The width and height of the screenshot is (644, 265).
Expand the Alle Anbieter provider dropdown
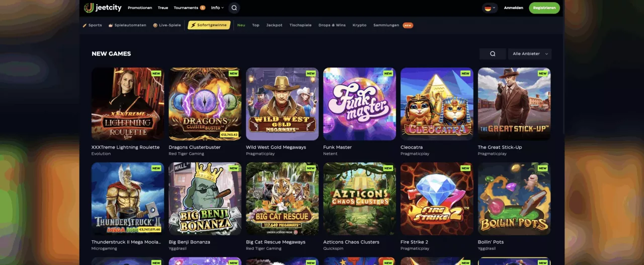530,54
